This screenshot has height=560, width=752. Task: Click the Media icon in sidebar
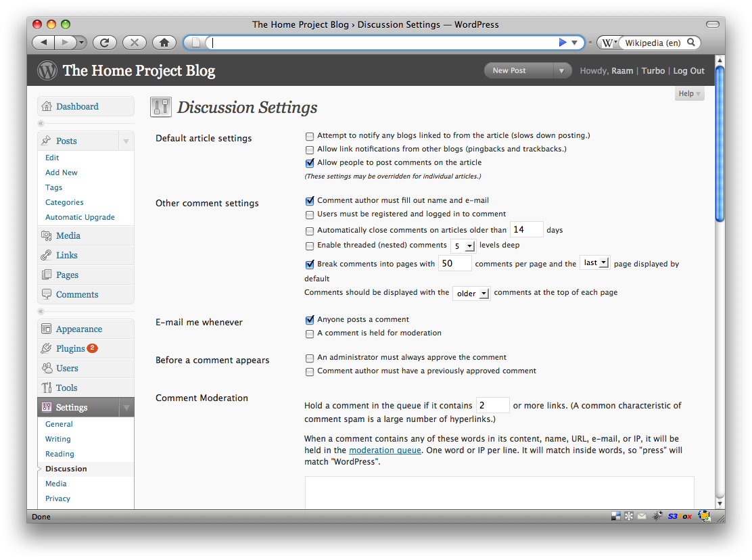tap(47, 235)
